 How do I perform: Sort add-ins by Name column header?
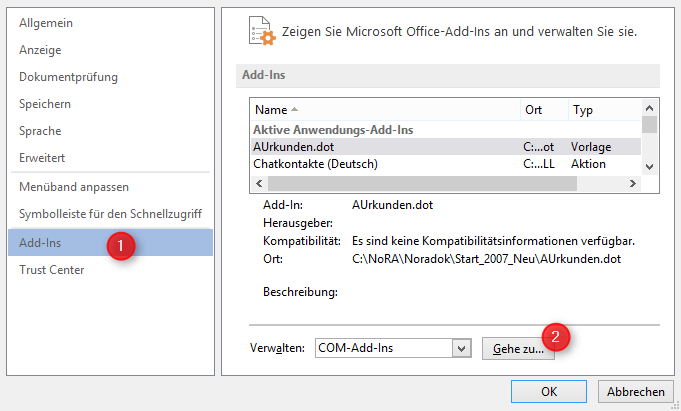tap(385, 109)
